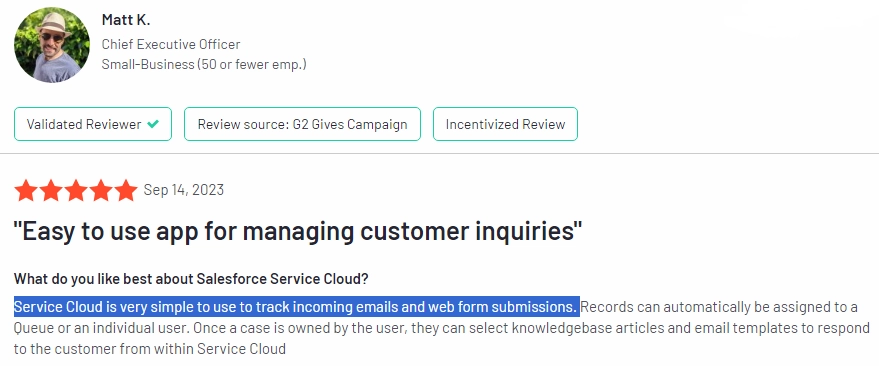
Task: Click the first rating star
Action: (26, 191)
